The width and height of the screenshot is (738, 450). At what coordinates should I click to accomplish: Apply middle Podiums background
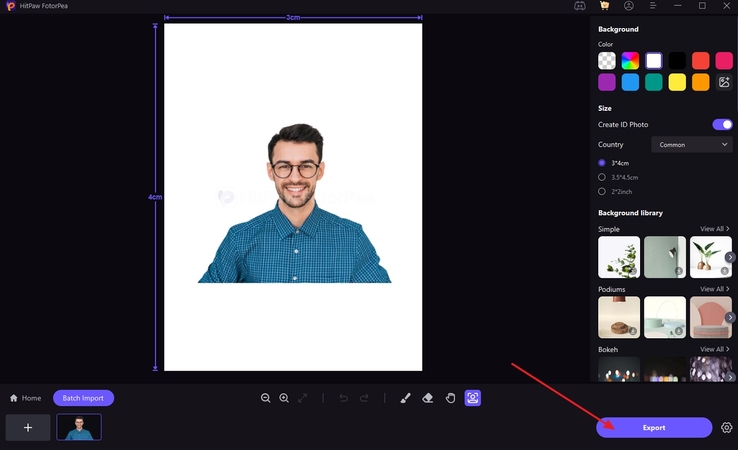[665, 317]
